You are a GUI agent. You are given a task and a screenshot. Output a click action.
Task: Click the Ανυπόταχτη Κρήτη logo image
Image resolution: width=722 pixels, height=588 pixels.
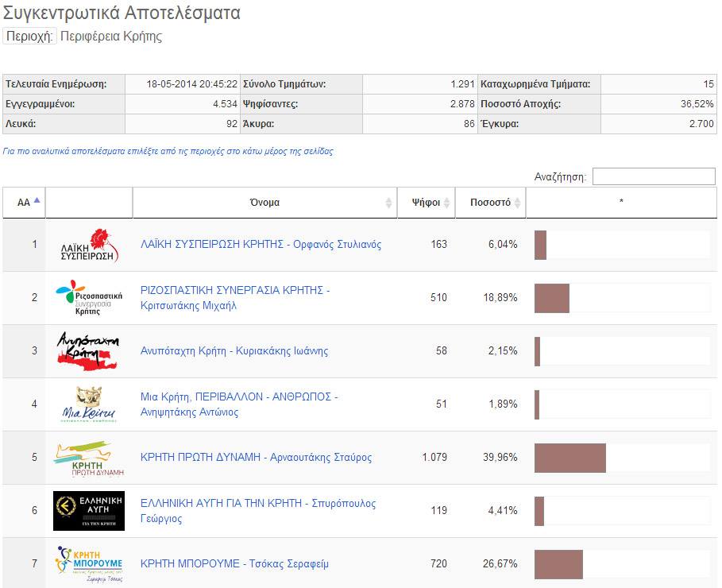[x=89, y=351]
